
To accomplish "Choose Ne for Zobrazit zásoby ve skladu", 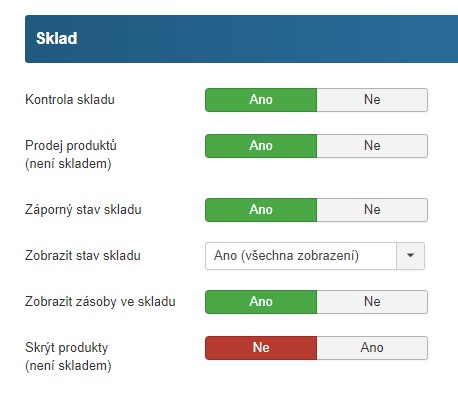I will [372, 302].
